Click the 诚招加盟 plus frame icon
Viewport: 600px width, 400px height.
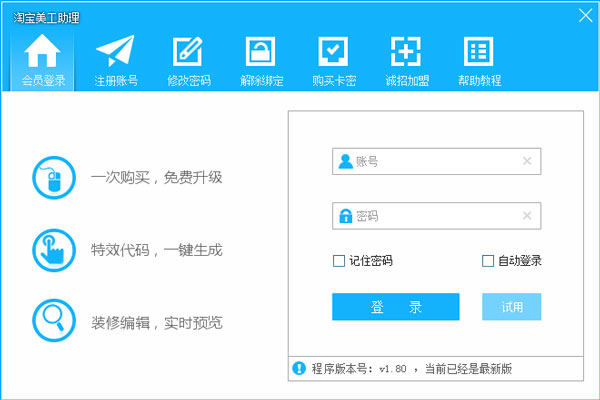tap(406, 51)
